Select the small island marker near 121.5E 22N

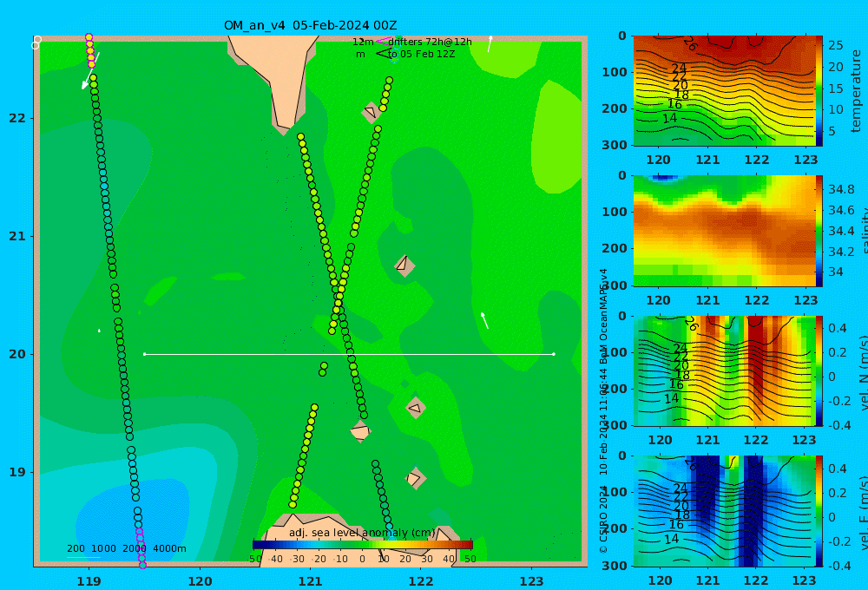click(x=371, y=112)
